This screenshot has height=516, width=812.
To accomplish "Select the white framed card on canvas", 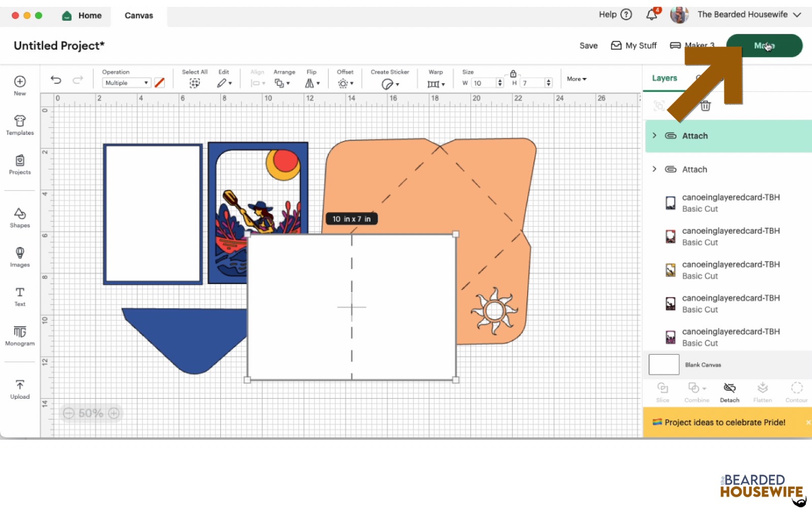I will [153, 214].
